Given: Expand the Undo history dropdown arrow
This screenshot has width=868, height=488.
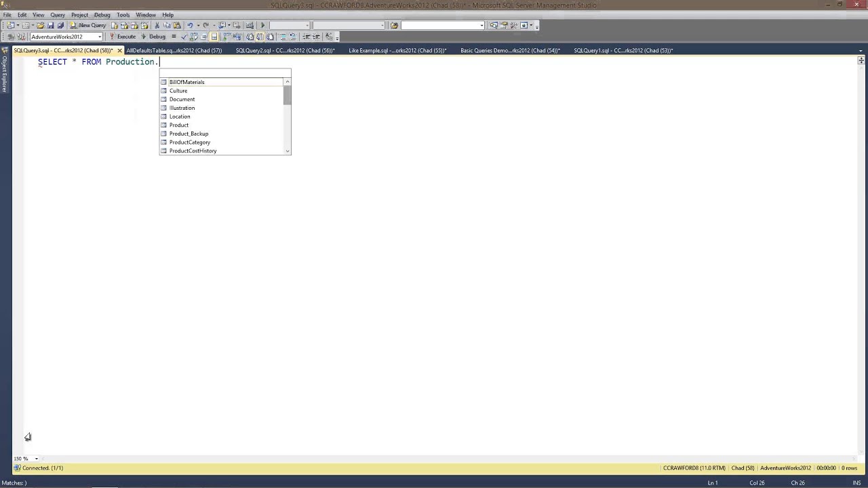Looking at the screenshot, I should 198,25.
